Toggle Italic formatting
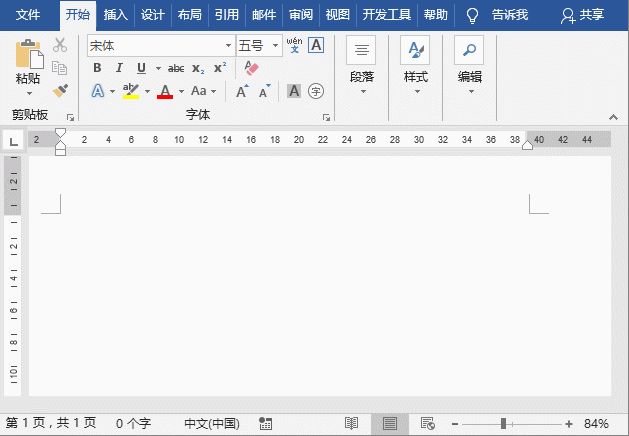This screenshot has width=629, height=436. point(119,68)
